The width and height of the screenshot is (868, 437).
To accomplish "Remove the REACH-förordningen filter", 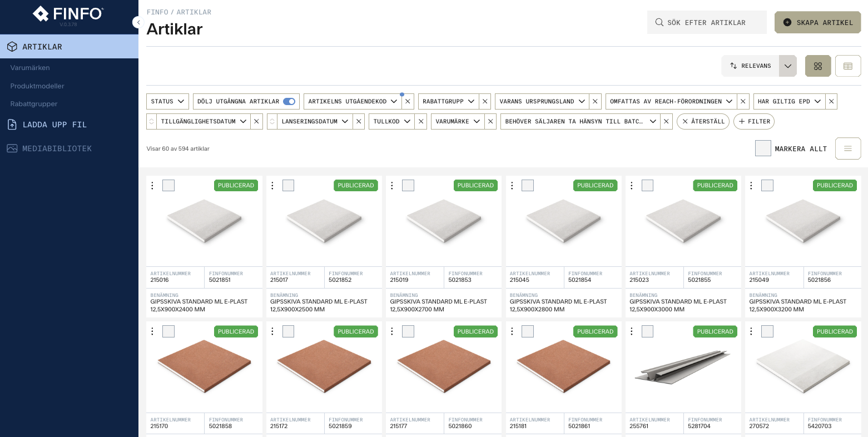I will click(x=743, y=101).
